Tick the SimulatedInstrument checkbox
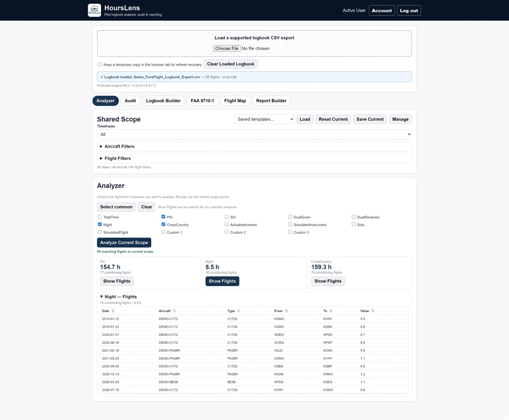 click(x=290, y=224)
